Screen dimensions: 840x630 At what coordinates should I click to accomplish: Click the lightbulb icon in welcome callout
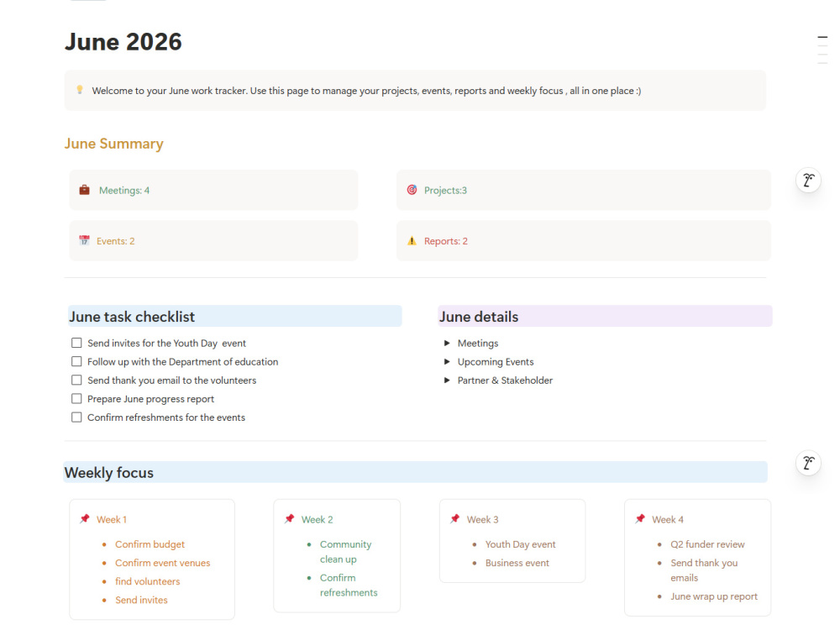click(x=80, y=90)
